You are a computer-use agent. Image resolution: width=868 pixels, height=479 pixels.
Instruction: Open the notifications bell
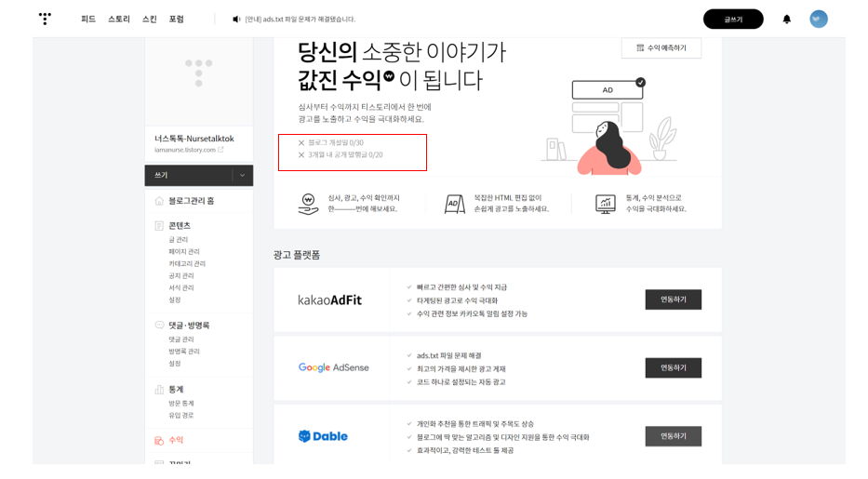[787, 20]
